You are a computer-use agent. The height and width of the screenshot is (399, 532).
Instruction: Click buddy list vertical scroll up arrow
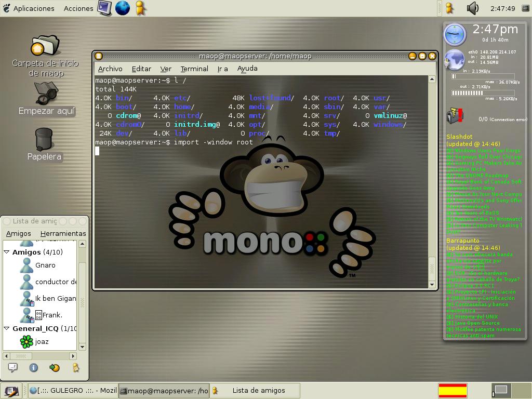point(82,244)
